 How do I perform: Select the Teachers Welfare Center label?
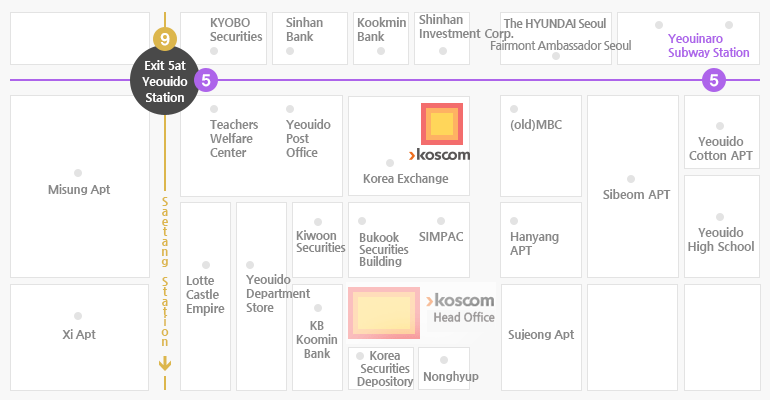pos(234,138)
